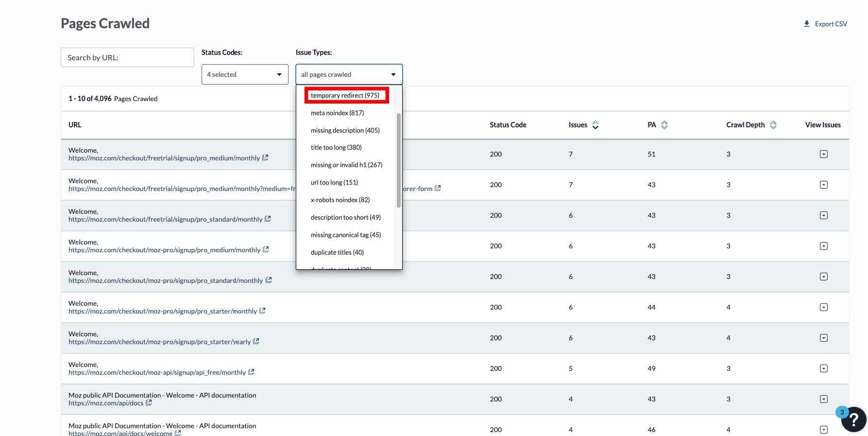This screenshot has width=868, height=436.
Task: Choose 'meta noindex (817)' from list
Action: [x=338, y=113]
